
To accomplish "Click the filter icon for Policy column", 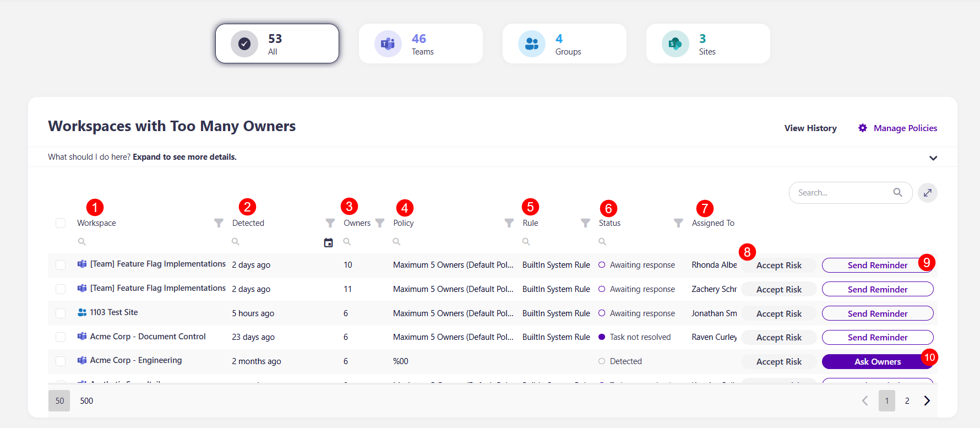I will pos(509,223).
